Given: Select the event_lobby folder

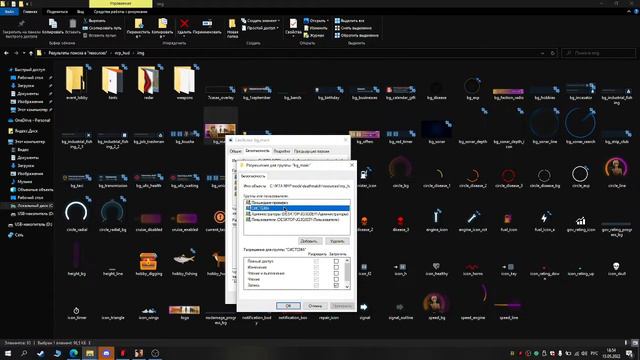Looking at the screenshot, I should tap(76, 82).
